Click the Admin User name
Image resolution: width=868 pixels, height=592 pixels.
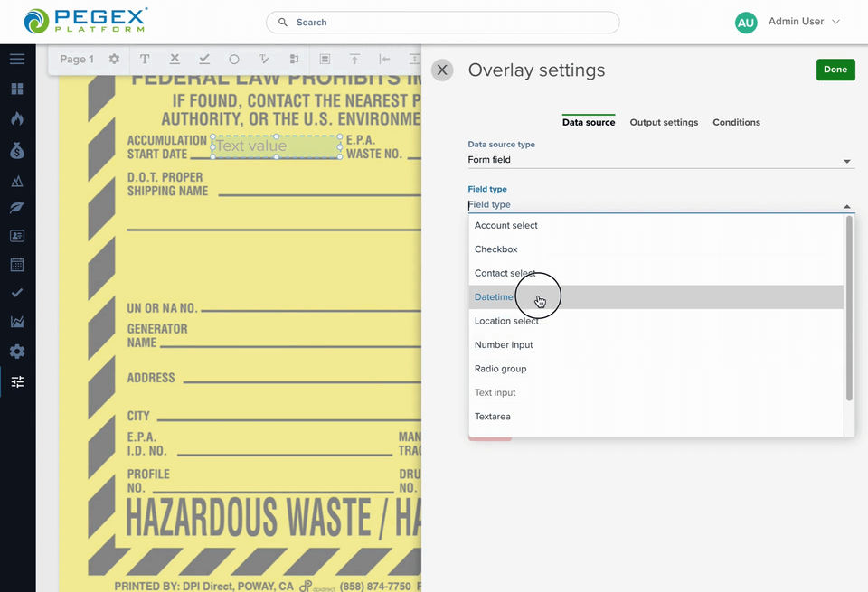click(x=796, y=21)
